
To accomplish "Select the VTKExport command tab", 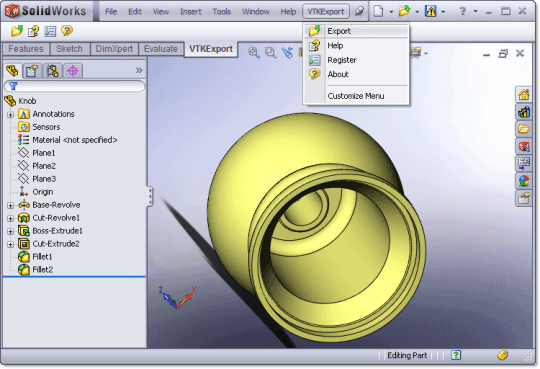I will click(211, 49).
